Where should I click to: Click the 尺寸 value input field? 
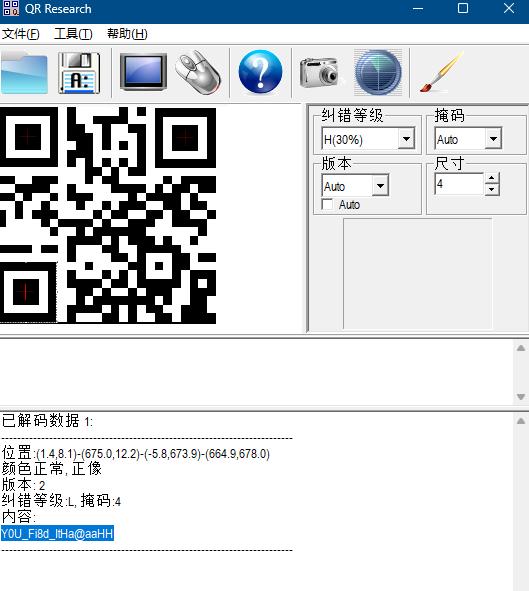point(459,184)
